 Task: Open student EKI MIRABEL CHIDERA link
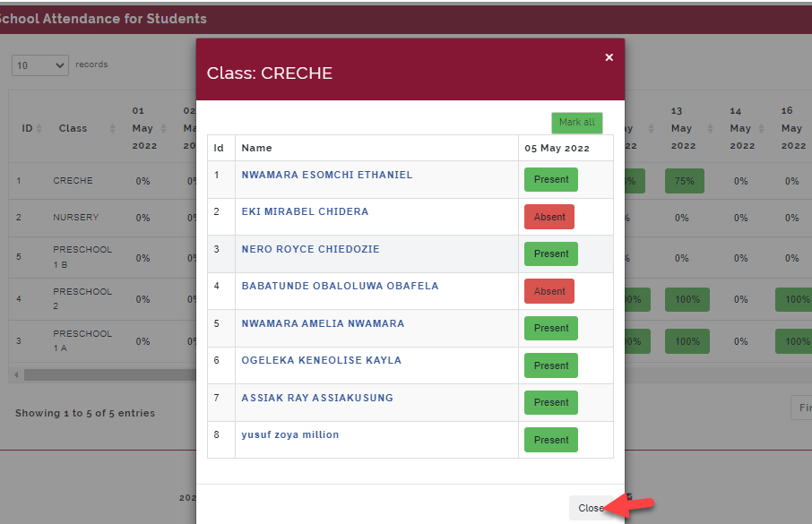(305, 211)
